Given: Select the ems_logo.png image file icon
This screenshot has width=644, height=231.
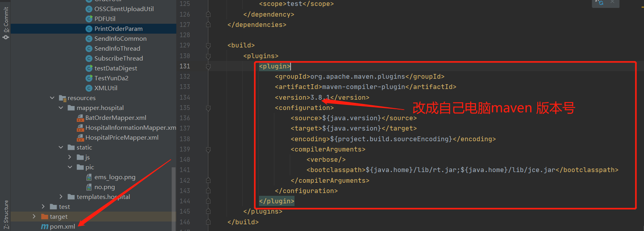Looking at the screenshot, I should pos(89,177).
